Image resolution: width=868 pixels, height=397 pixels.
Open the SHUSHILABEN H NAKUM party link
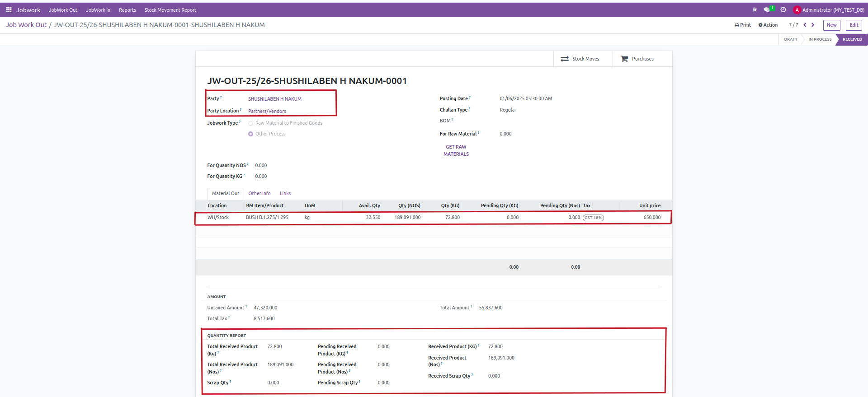(x=274, y=99)
